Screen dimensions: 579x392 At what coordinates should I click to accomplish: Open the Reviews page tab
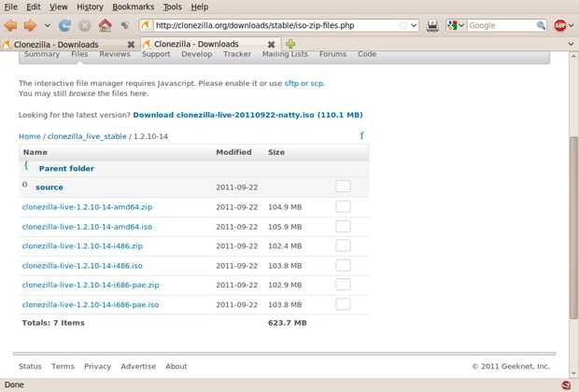tap(115, 54)
